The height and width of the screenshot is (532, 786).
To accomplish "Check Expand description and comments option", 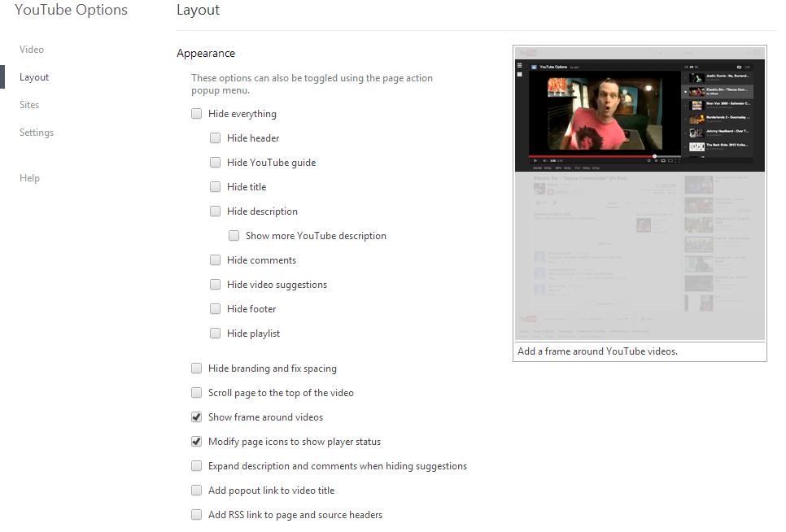I will click(x=197, y=466).
